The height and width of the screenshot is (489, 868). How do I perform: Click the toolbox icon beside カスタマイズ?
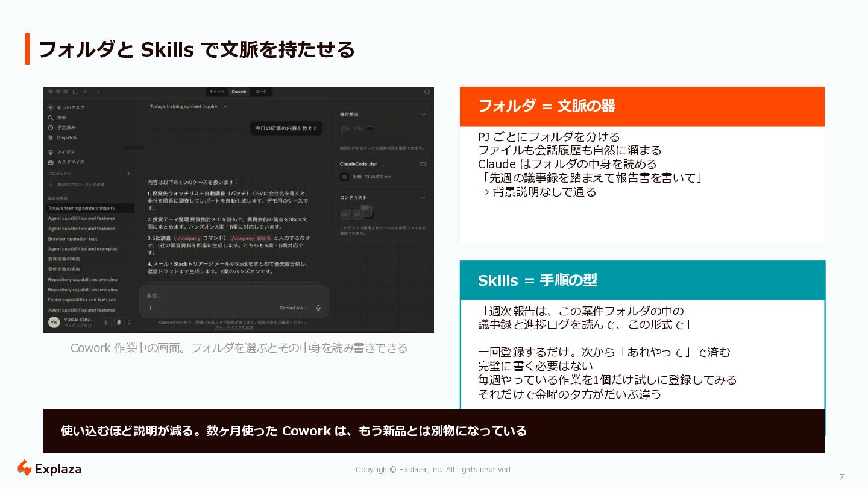coord(51,162)
